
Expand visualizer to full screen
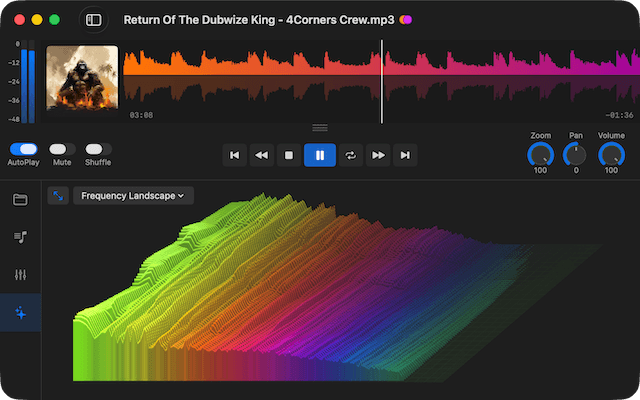click(x=58, y=196)
